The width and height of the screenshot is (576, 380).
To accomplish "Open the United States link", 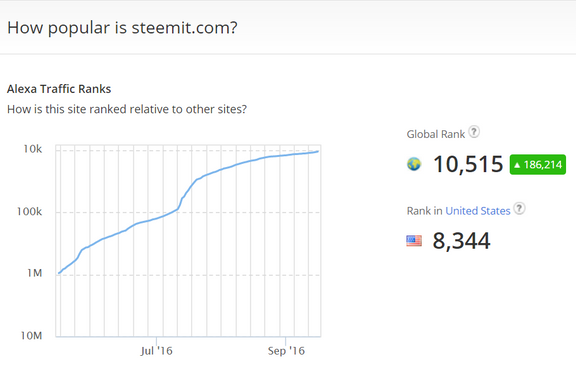I will (478, 211).
